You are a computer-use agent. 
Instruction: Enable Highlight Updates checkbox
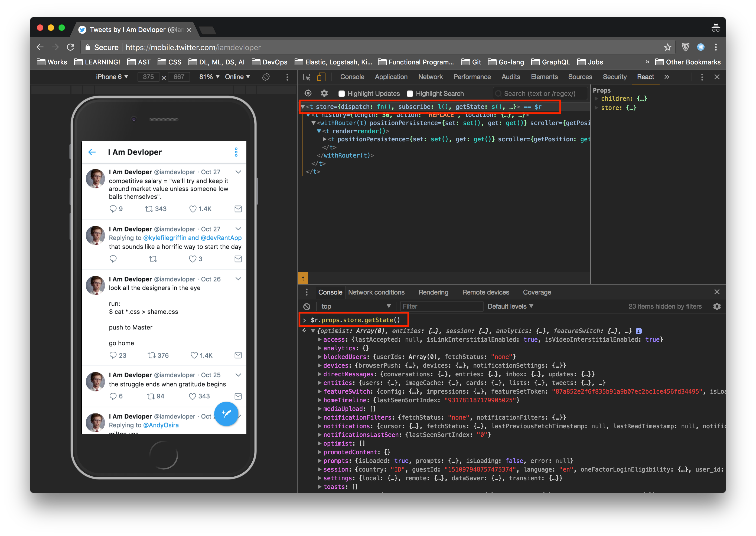point(341,94)
